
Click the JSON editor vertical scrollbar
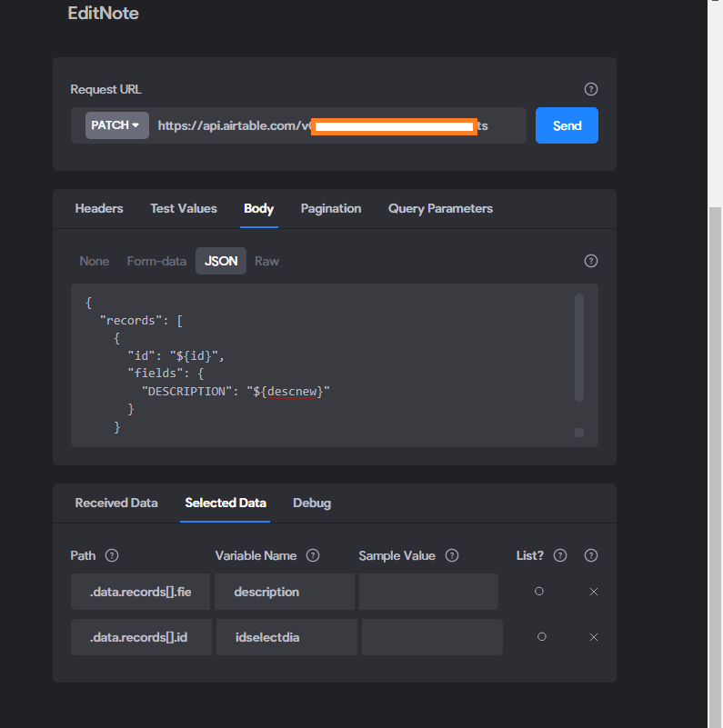click(x=579, y=347)
